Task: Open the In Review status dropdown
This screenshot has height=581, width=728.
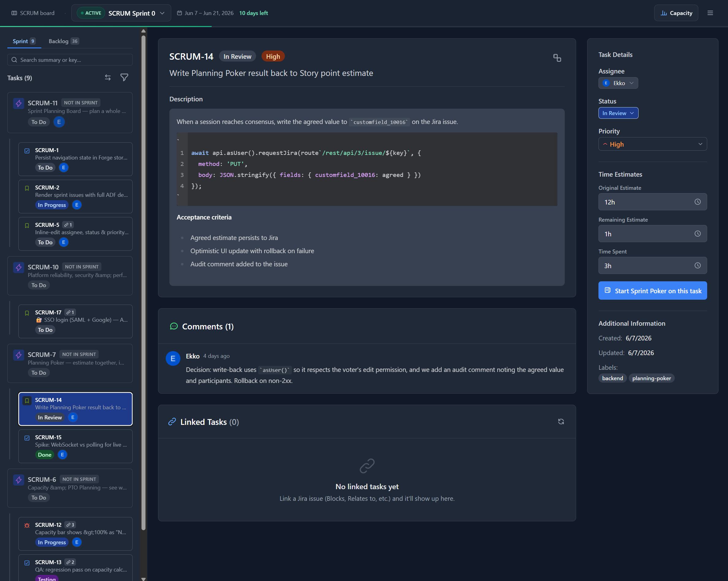Action: point(618,113)
